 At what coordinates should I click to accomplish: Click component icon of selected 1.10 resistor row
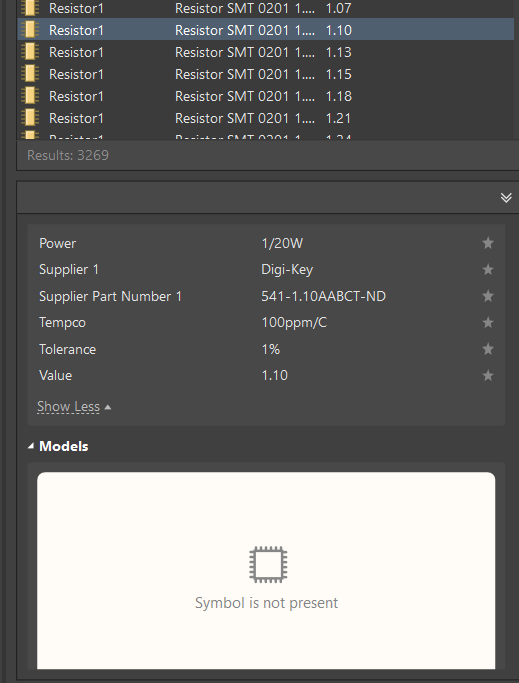click(30, 30)
